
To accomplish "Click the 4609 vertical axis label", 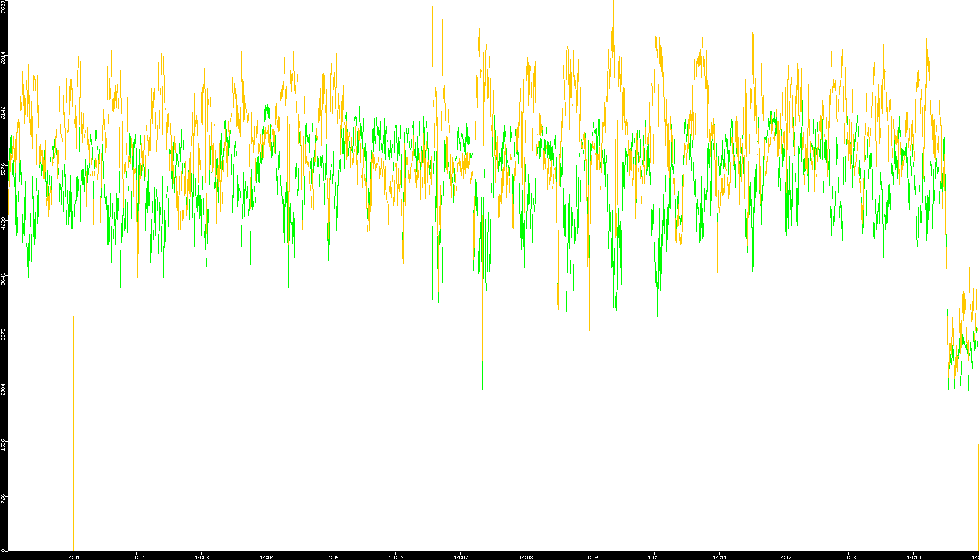I will tap(4, 223).
